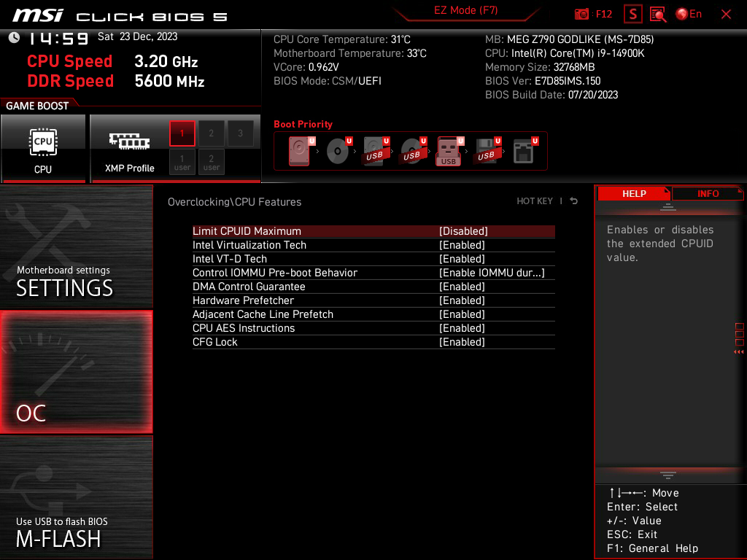747x560 pixels.
Task: Select the USB CD/DVD boot device icon
Action: pos(413,151)
